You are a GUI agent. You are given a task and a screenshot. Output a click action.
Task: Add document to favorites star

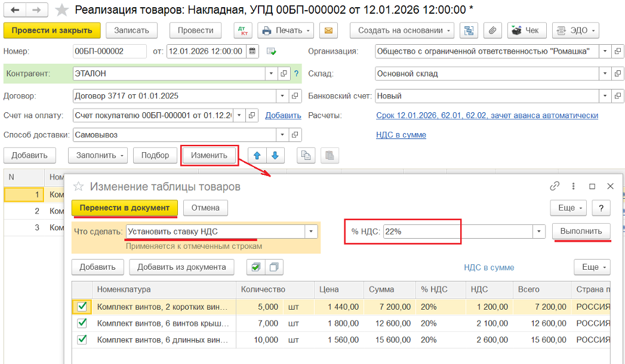[61, 10]
